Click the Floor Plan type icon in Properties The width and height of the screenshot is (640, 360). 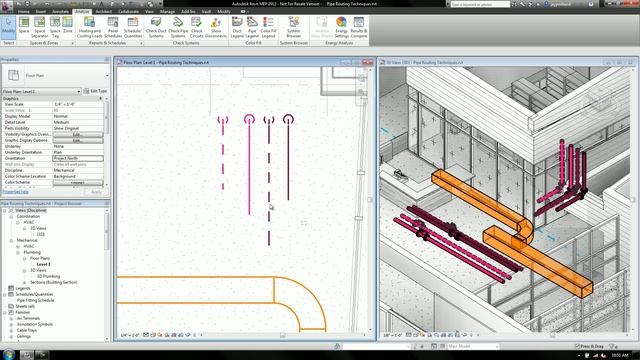13,75
